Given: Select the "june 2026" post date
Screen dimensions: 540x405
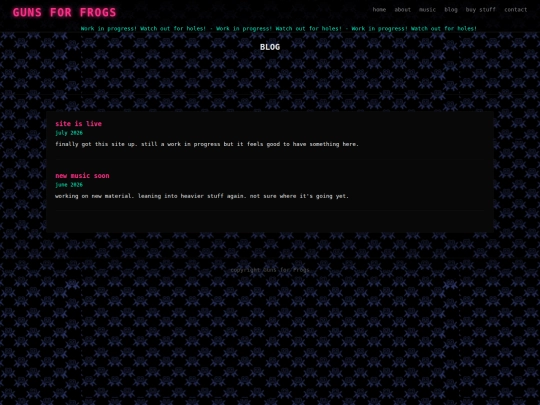Looking at the screenshot, I should click(69, 185).
